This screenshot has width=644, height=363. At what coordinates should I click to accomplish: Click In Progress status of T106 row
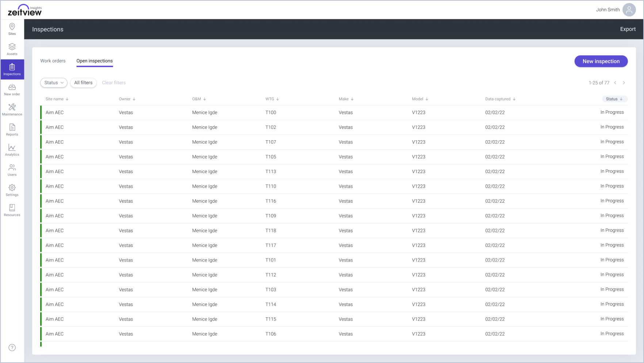pyautogui.click(x=612, y=334)
